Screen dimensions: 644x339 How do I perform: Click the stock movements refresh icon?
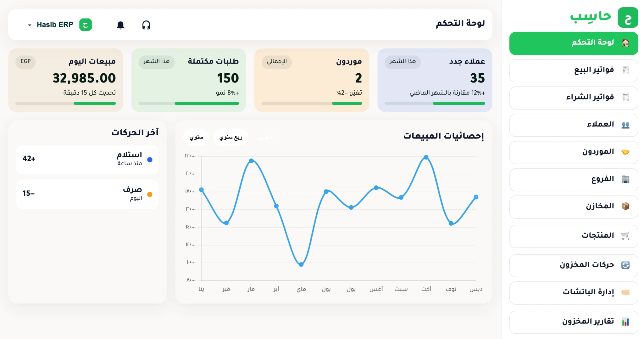[x=625, y=265]
